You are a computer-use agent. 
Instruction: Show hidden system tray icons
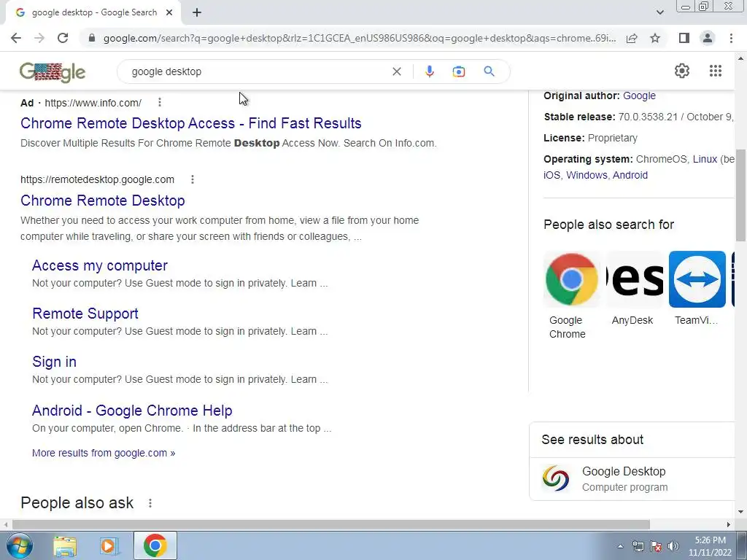pyautogui.click(x=620, y=546)
